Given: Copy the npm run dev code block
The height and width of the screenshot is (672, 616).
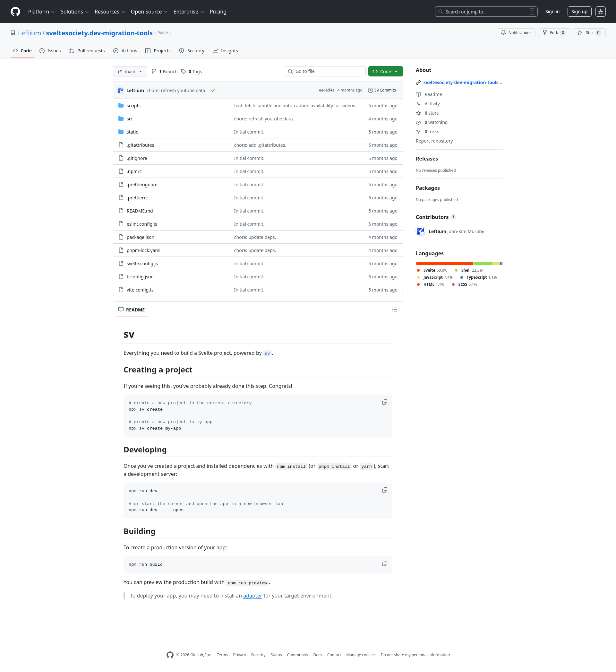Looking at the screenshot, I should 384,490.
